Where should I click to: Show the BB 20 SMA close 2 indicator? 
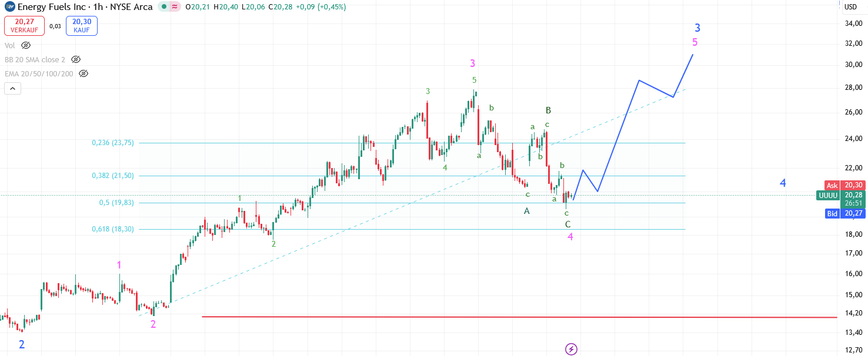pos(75,59)
